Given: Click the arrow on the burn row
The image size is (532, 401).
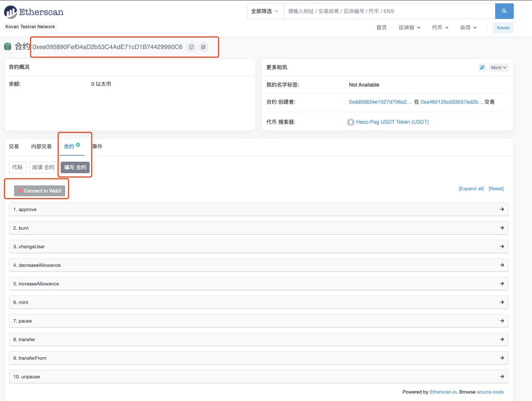Looking at the screenshot, I should point(502,228).
